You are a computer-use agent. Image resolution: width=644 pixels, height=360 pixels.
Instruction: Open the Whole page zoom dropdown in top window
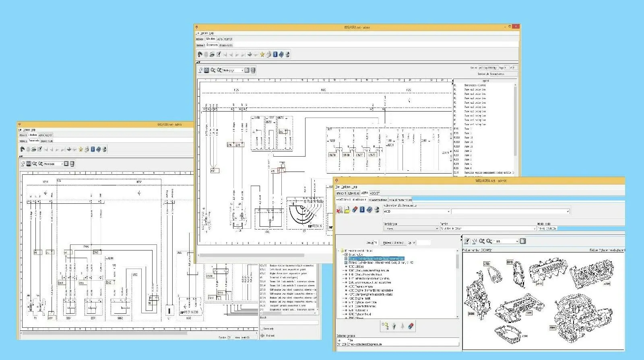click(242, 70)
